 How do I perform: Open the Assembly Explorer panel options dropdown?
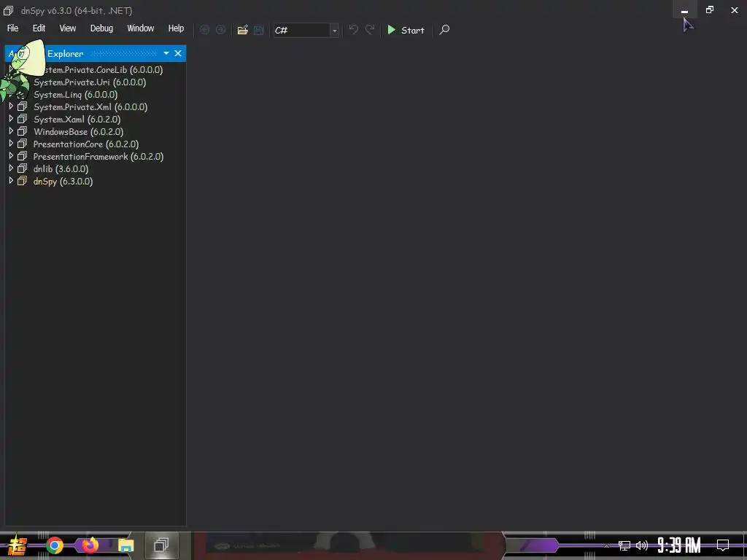[166, 53]
